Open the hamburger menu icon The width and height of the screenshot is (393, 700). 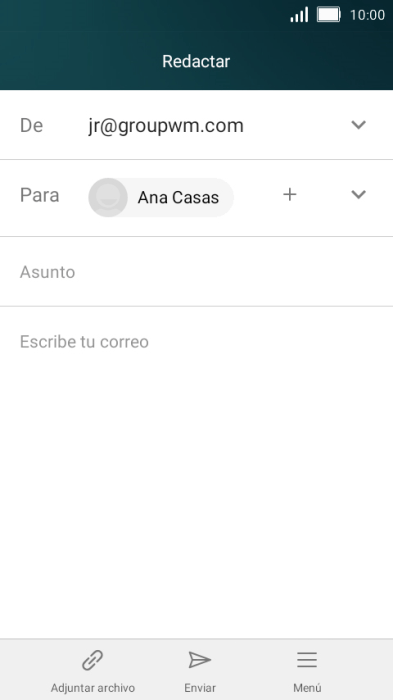coord(307,660)
